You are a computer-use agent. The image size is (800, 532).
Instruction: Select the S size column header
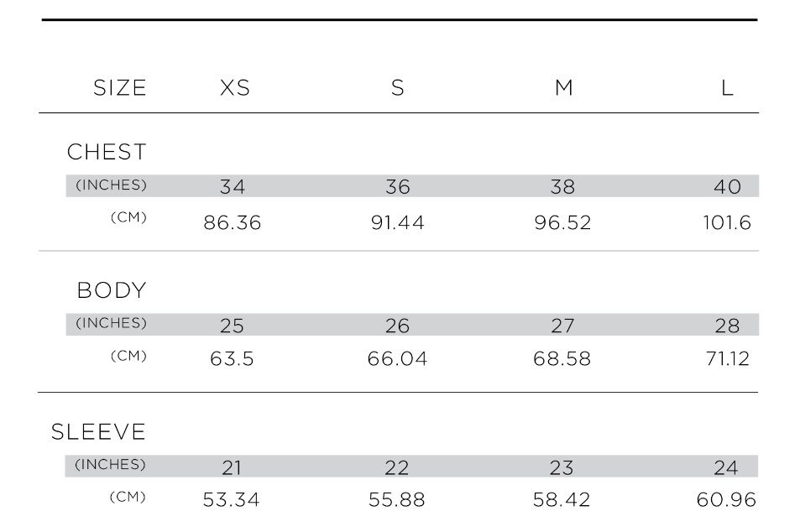[x=398, y=88]
